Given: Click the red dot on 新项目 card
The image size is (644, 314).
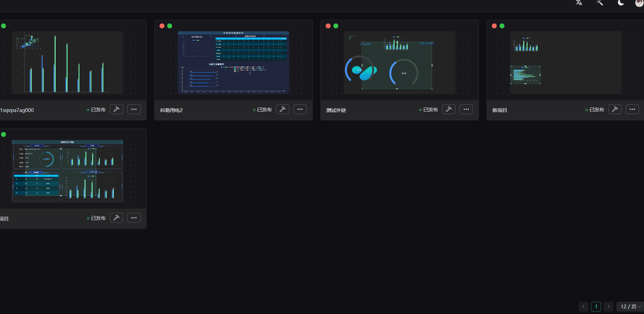Looking at the screenshot, I should (x=494, y=26).
